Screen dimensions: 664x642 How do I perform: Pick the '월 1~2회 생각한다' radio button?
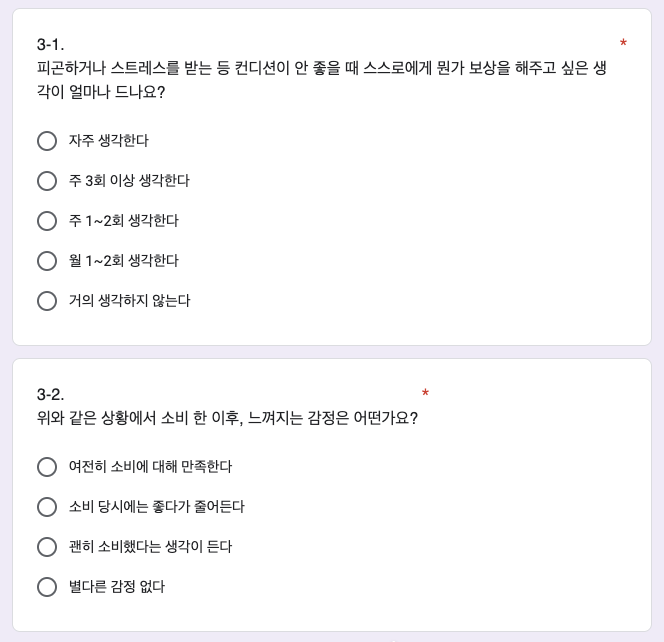tap(47, 261)
